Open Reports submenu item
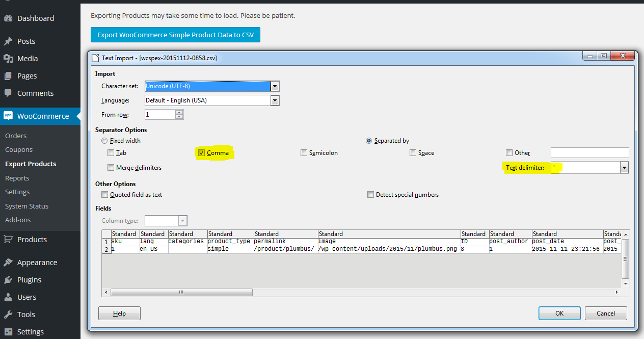This screenshot has height=339, width=644. 17,178
